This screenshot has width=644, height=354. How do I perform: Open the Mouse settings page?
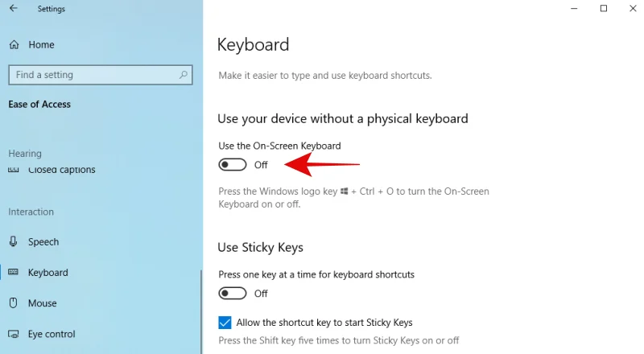click(x=43, y=303)
